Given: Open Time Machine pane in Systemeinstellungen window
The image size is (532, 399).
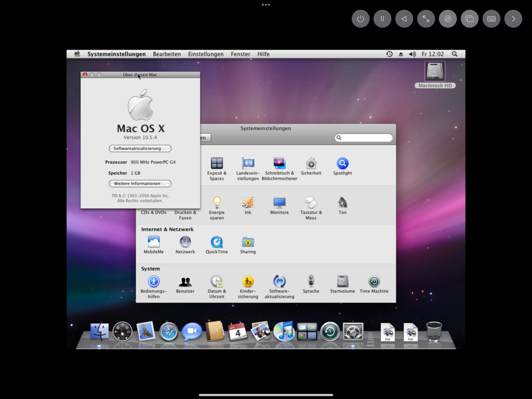Looking at the screenshot, I should click(374, 284).
